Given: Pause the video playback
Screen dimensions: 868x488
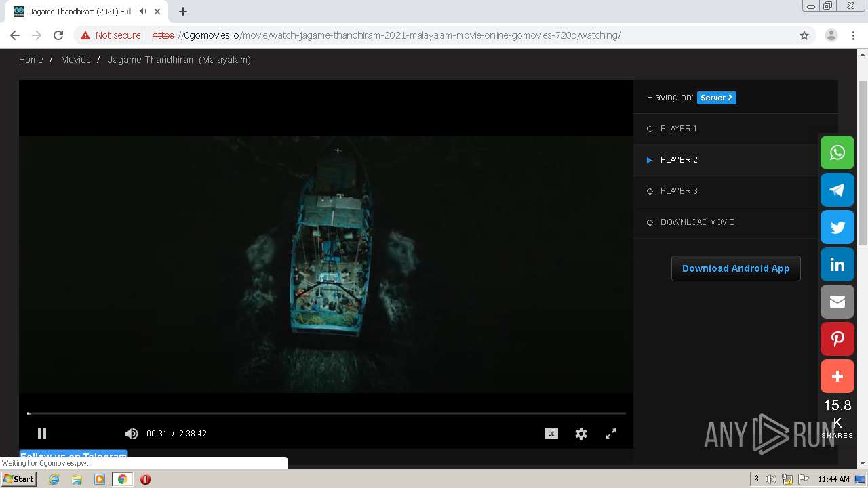Looking at the screenshot, I should (42, 434).
